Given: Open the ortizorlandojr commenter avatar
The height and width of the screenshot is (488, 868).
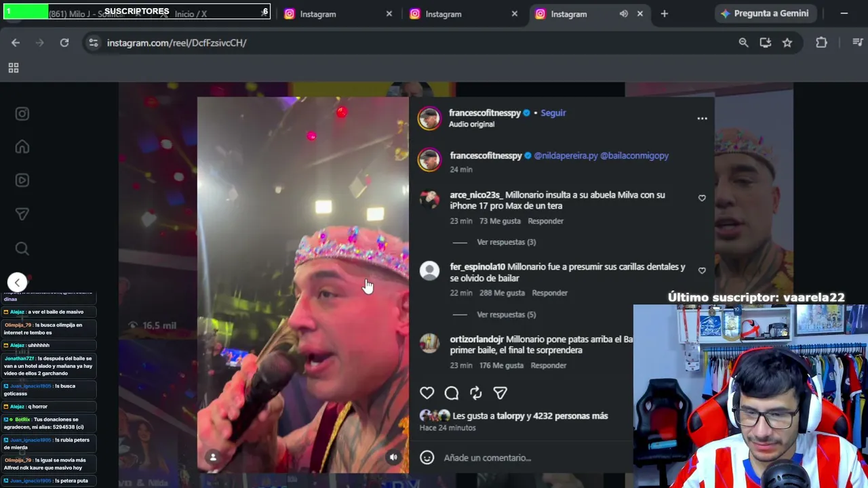Looking at the screenshot, I should click(x=429, y=343).
